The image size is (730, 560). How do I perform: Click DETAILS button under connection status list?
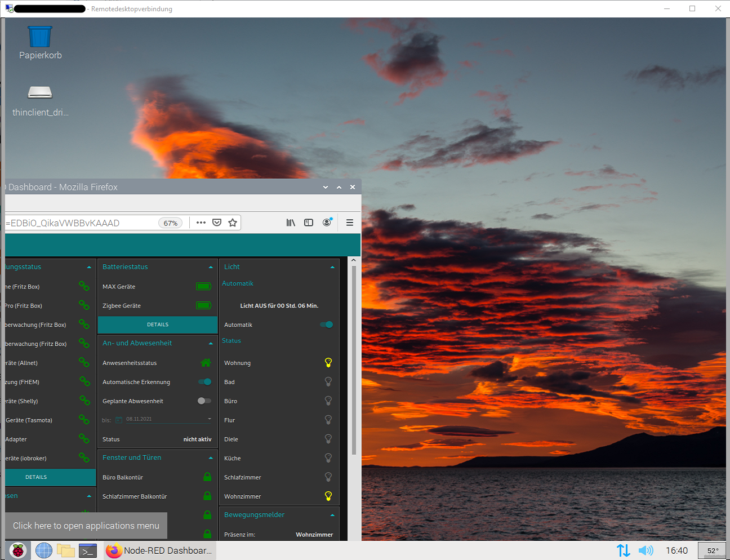(x=50, y=477)
